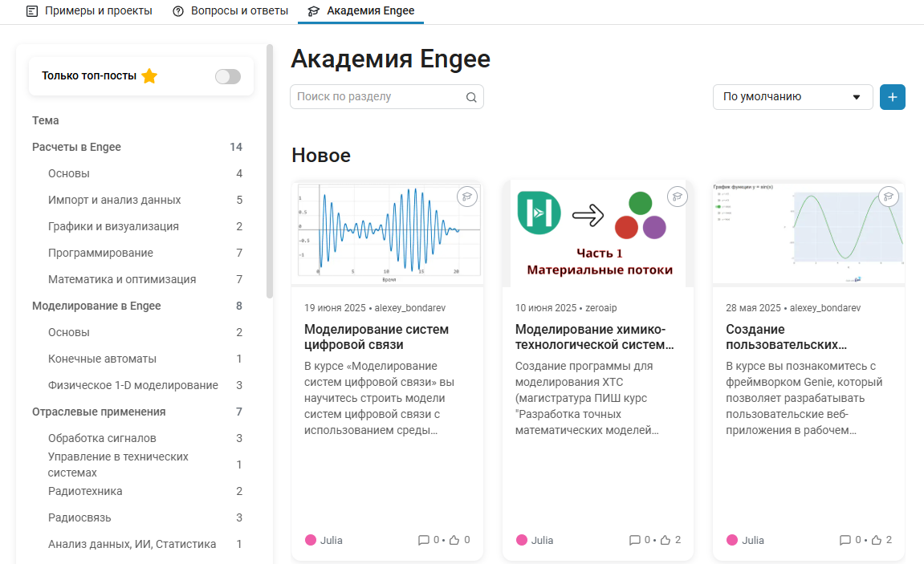Click the sidebar vertical scrollbar
Image resolution: width=924 pixels, height=564 pixels.
[x=269, y=171]
